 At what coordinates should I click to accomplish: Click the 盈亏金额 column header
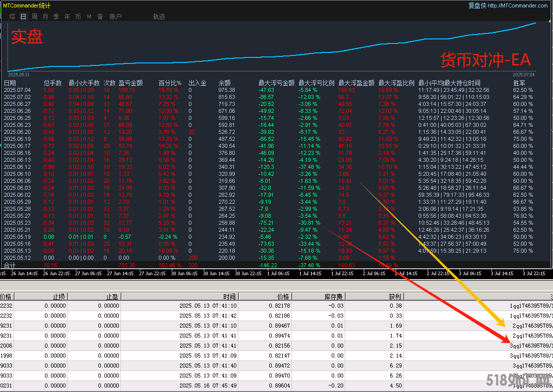[131, 83]
